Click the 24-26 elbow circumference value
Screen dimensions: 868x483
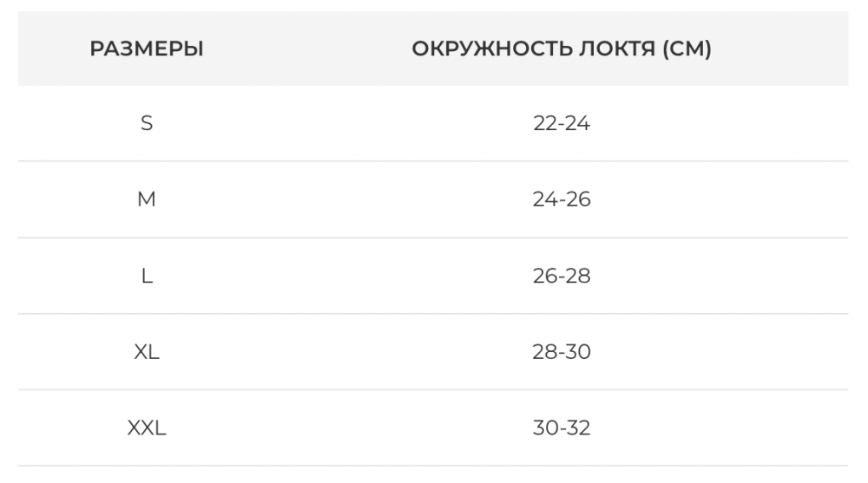[562, 200]
